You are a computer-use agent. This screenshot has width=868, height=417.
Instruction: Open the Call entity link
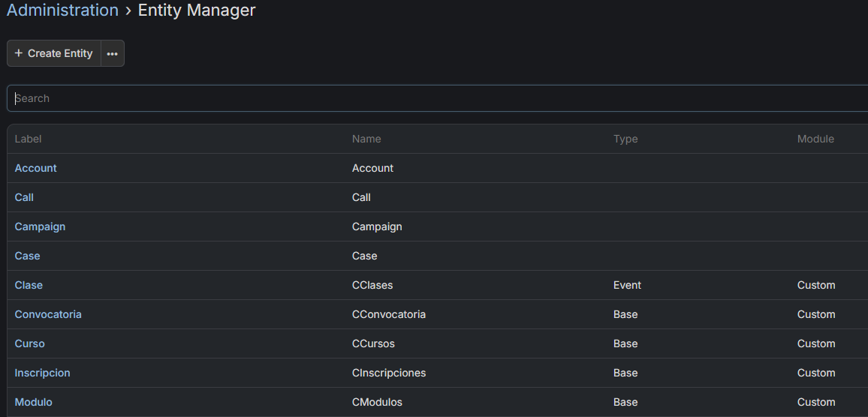click(24, 197)
